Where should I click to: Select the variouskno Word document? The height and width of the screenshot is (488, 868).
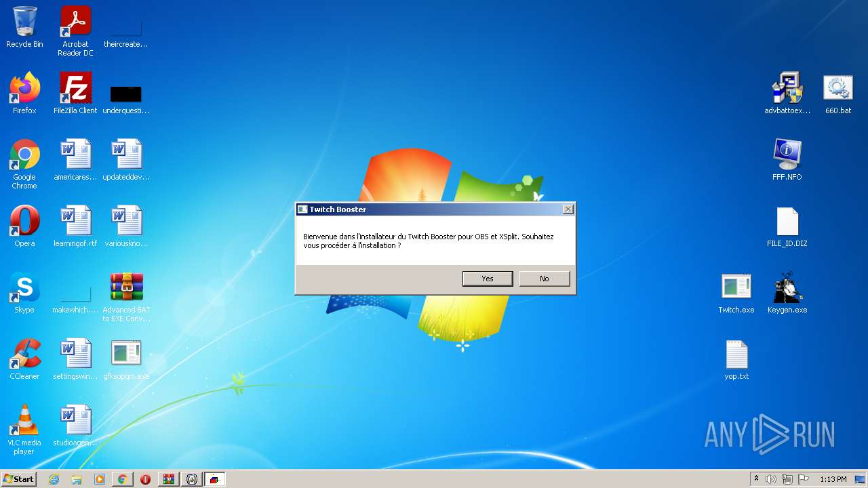click(x=126, y=226)
